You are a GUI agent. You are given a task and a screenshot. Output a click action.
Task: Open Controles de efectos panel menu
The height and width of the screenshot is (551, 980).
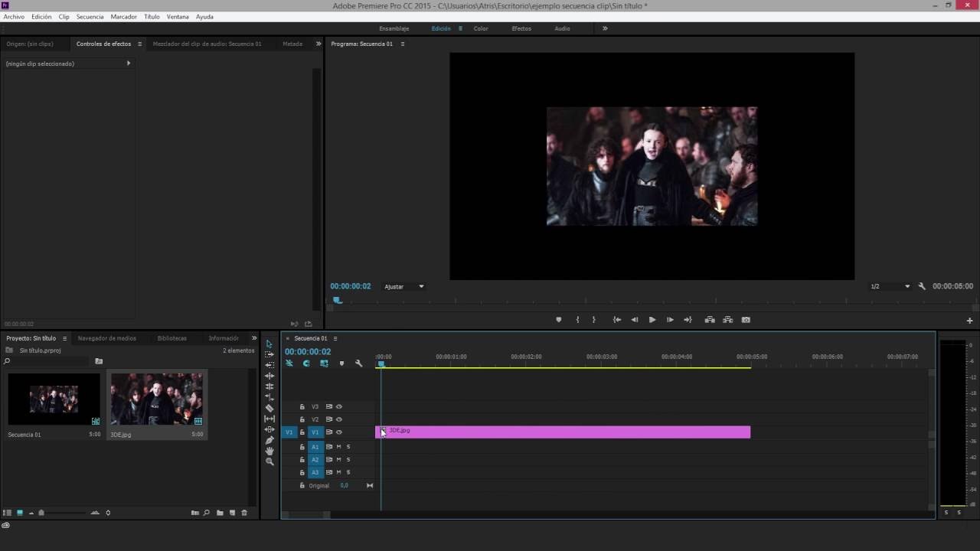coord(139,44)
